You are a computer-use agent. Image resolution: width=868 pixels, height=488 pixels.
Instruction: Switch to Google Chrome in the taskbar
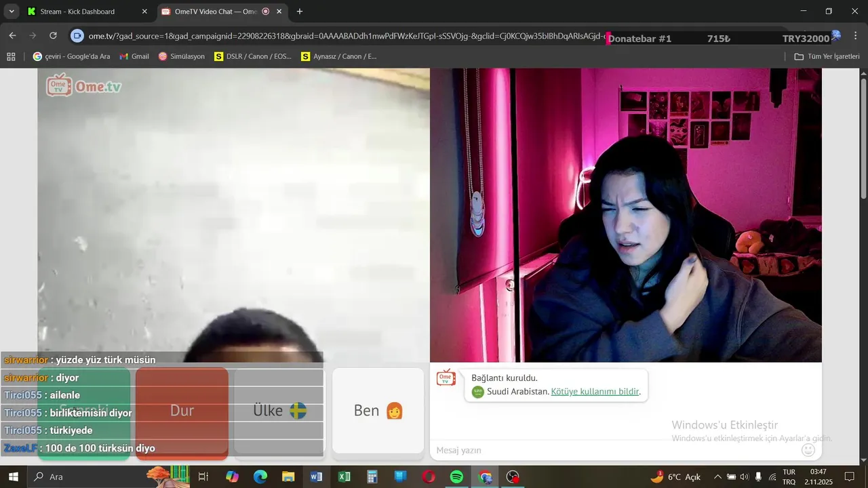click(485, 476)
